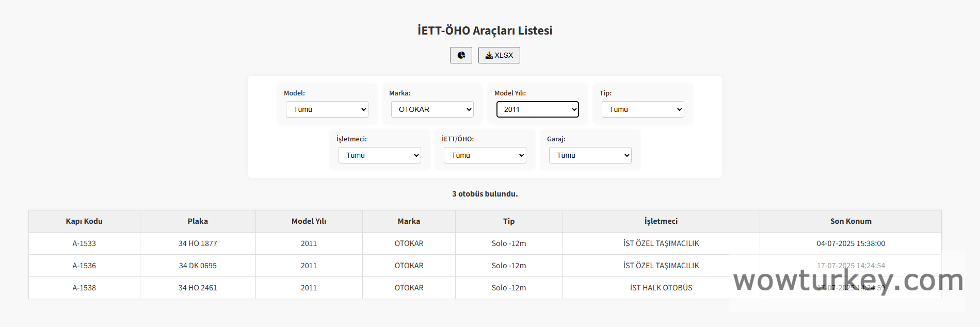Click the pie chart statistics icon button

click(x=461, y=55)
